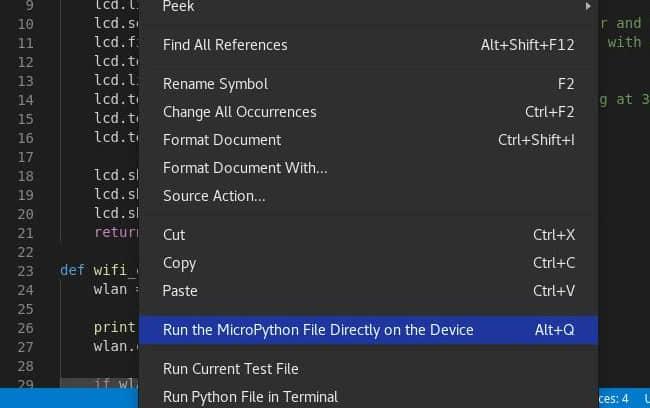The width and height of the screenshot is (650, 408).
Task: Click Run Current Test File
Action: 230,369
